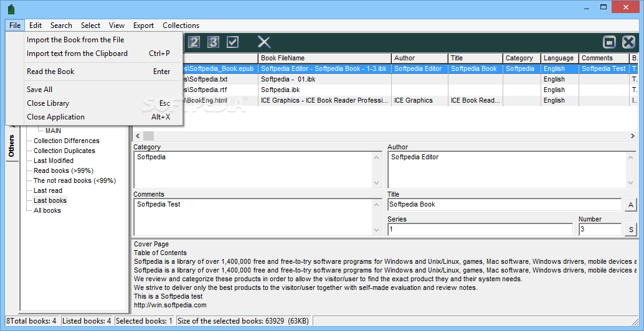Click the Author box scroll-down arrow
Screen dimensions: 644x331
coord(630,183)
